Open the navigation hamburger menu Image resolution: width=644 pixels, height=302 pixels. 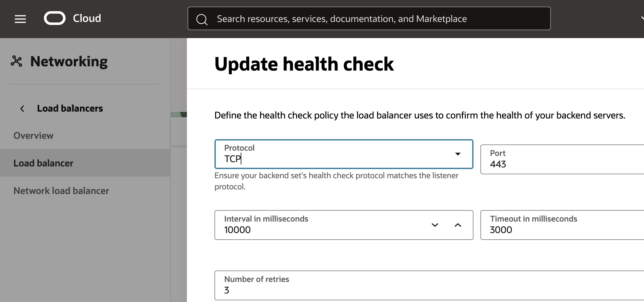tap(20, 19)
